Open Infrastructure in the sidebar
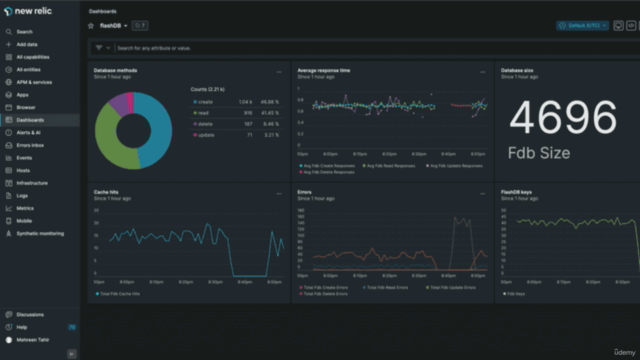Screen dimensions: 640x360 pyautogui.click(x=32, y=183)
